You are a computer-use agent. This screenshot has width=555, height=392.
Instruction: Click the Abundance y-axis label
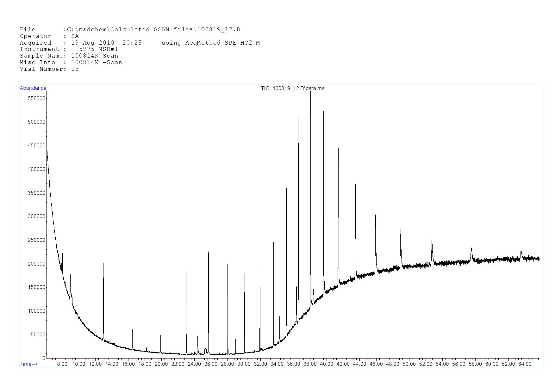click(33, 88)
